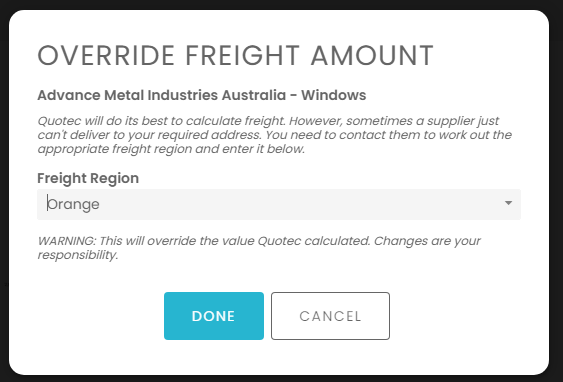The height and width of the screenshot is (382, 563).
Task: Confirm the override with the DONE button
Action: 214,316
